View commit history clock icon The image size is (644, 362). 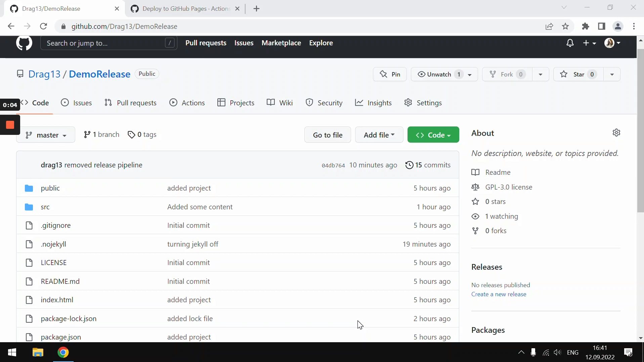(409, 165)
